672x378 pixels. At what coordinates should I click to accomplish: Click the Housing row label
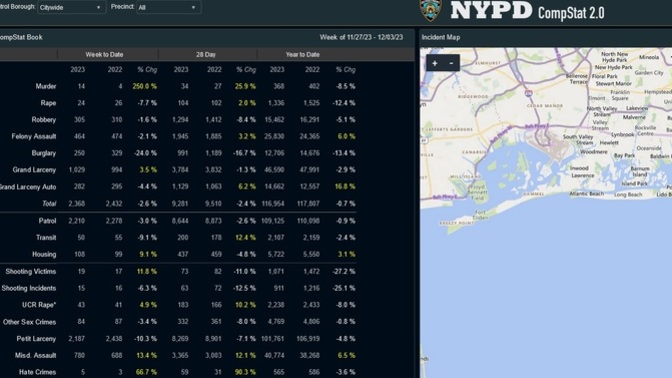click(x=44, y=254)
